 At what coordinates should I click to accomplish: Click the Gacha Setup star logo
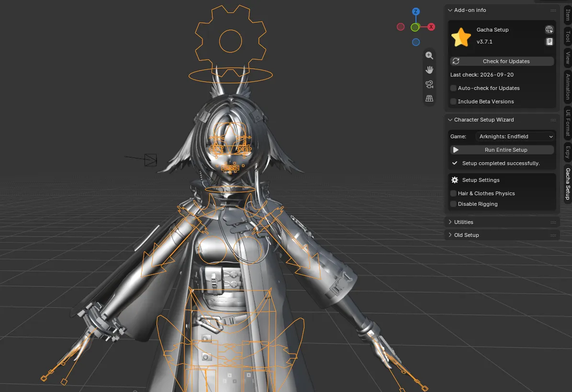click(x=461, y=37)
